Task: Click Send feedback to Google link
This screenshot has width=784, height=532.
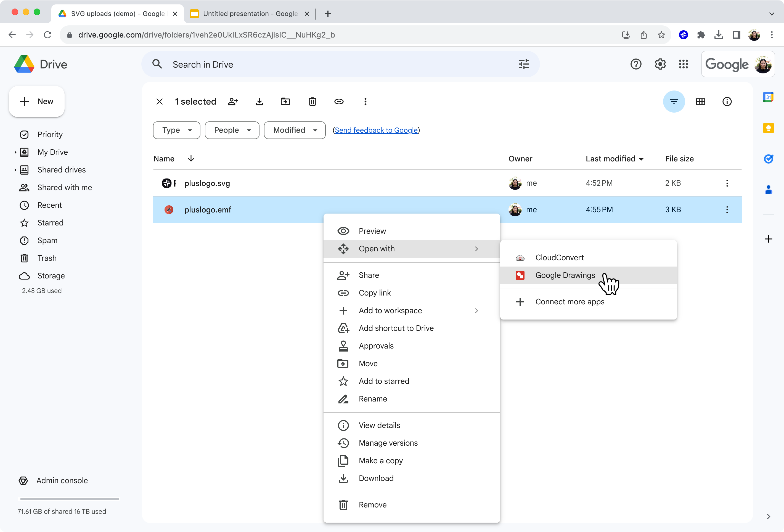Action: (x=376, y=130)
